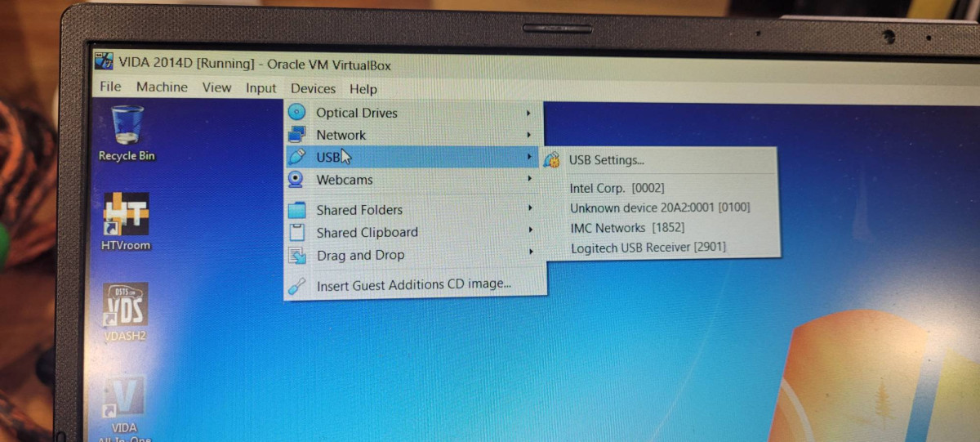
Task: Click the Drag and Drop menu label
Action: [361, 256]
